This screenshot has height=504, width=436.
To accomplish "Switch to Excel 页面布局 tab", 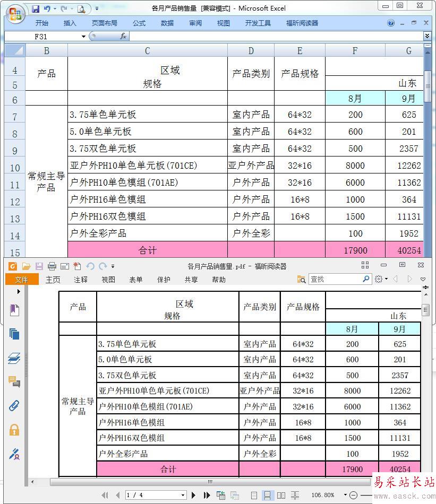I will tap(104, 23).
